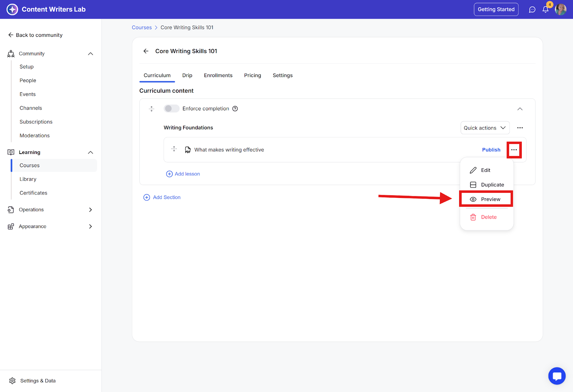Click the back arrow beside Core Writing Skills 101
Viewport: 573px width, 392px height.
point(146,51)
